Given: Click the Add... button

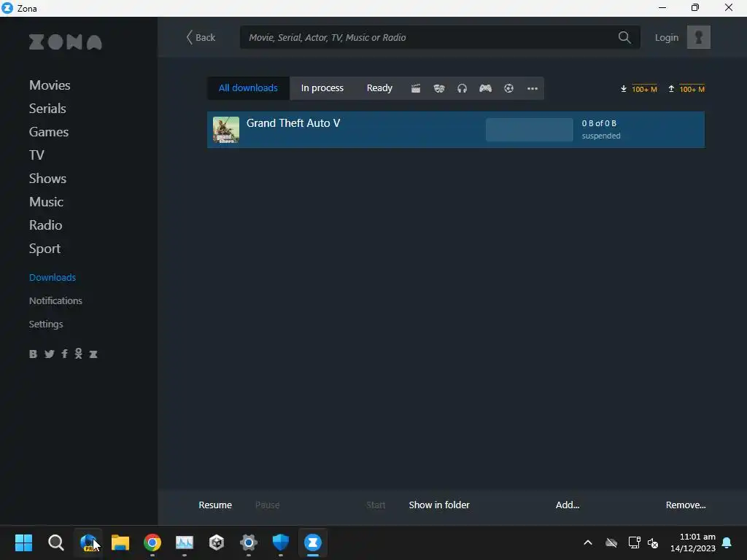Looking at the screenshot, I should coord(568,505).
